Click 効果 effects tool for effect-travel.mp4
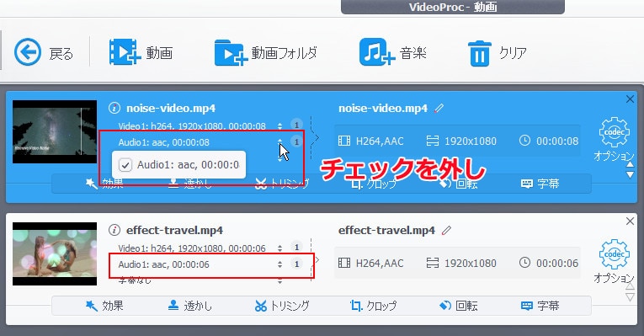644x336 pixels. pos(104,306)
